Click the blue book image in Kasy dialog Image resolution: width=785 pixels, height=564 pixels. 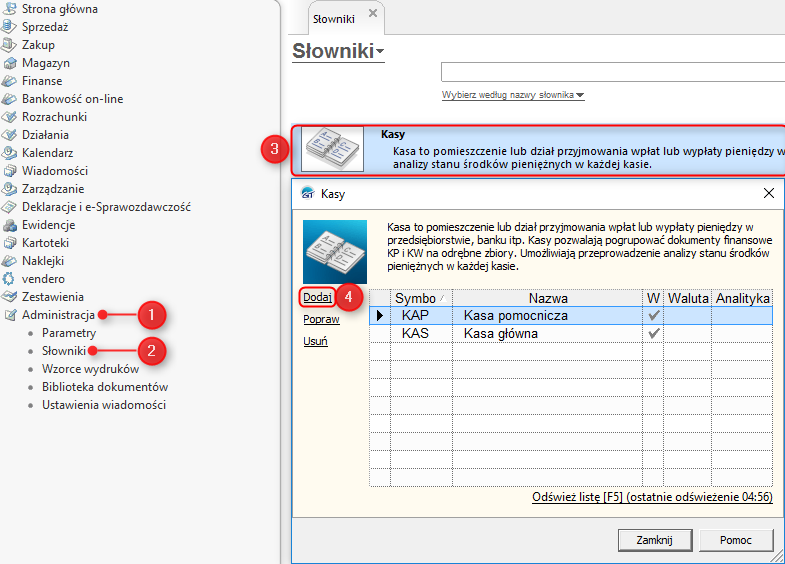click(x=335, y=252)
